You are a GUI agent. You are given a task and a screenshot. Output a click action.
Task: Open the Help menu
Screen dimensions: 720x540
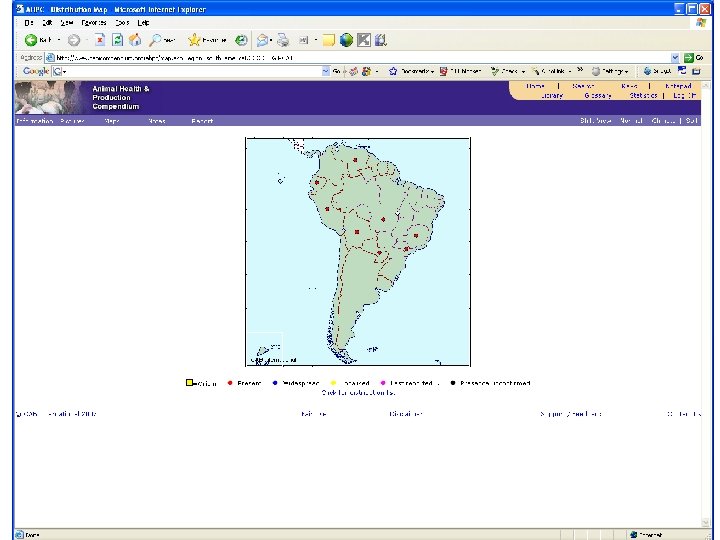coord(143,22)
